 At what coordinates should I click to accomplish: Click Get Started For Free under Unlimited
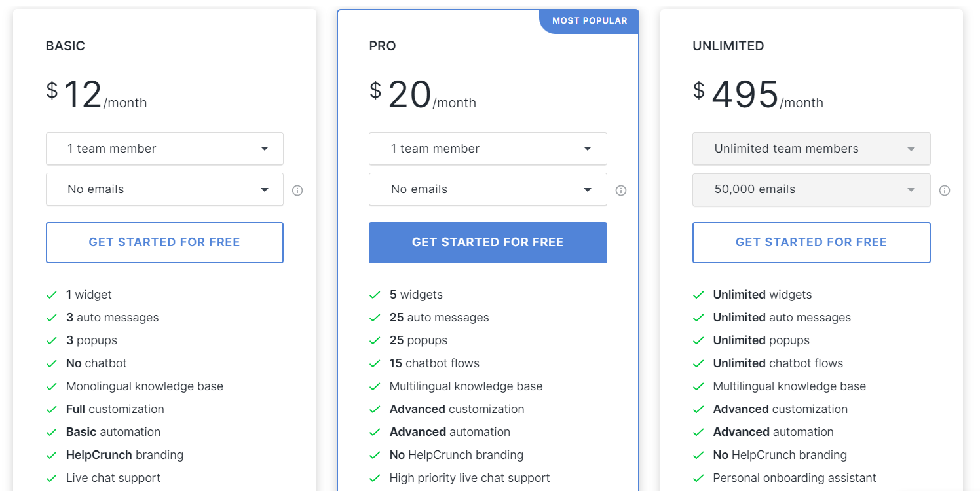tap(811, 242)
